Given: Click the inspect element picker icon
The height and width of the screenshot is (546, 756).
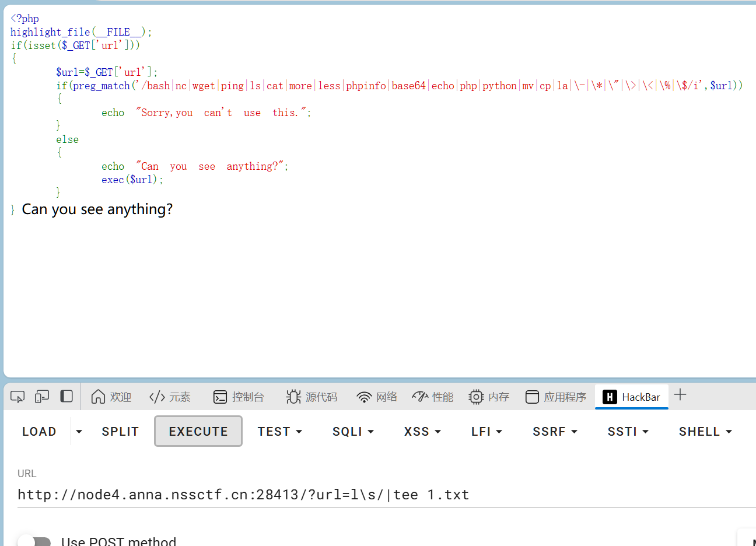Looking at the screenshot, I should pos(17,397).
